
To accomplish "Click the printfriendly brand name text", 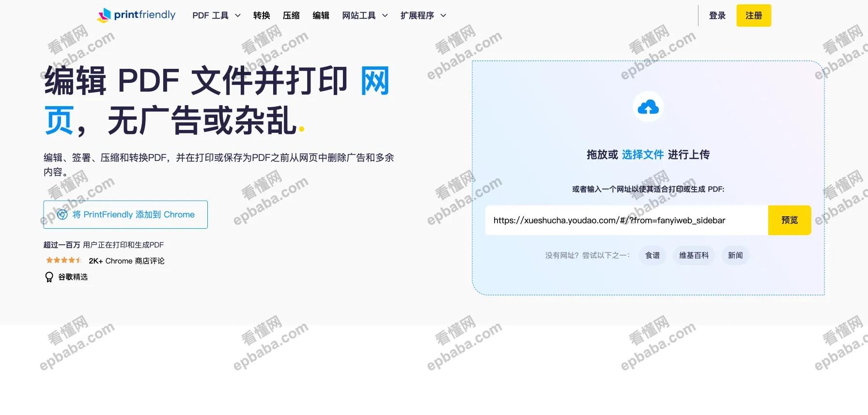I will 145,15.
